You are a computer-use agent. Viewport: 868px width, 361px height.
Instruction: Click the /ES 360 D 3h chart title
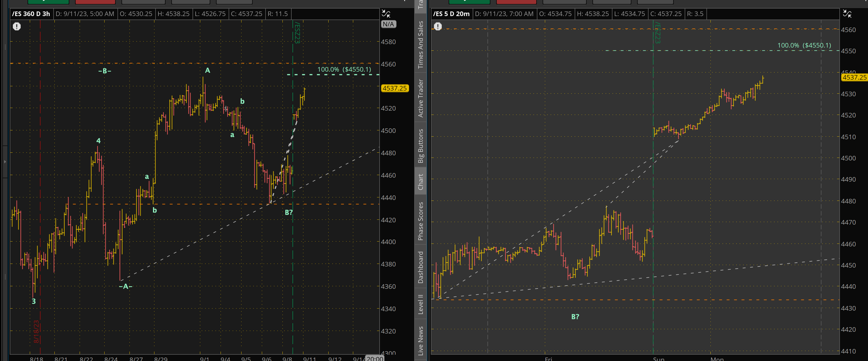(x=31, y=14)
